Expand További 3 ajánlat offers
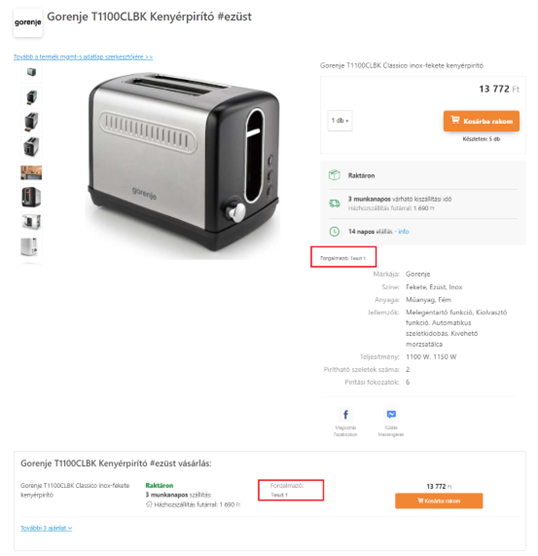 [46, 528]
